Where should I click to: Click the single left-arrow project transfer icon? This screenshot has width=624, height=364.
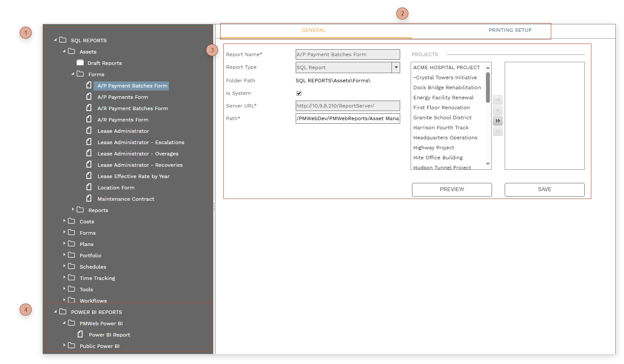[498, 110]
